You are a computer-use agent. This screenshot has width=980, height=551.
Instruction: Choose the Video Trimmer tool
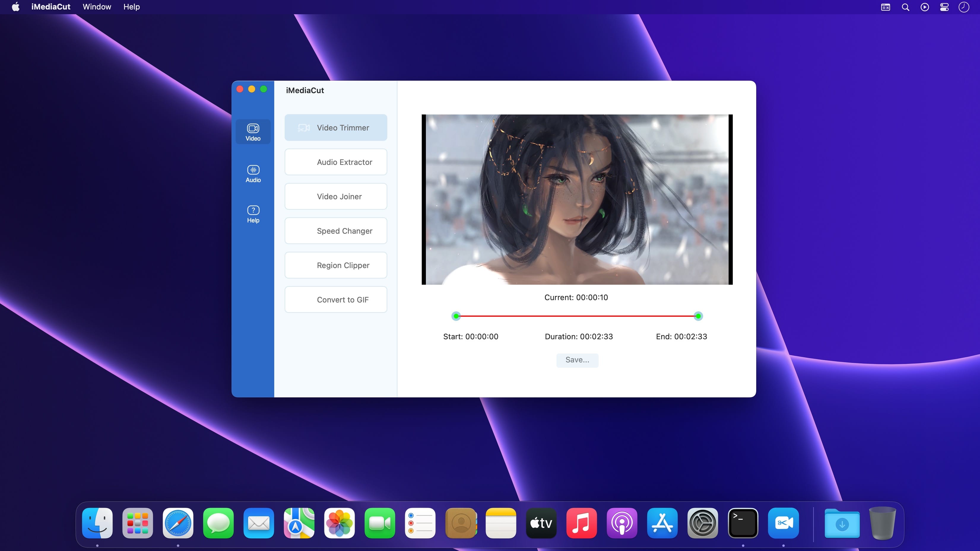tap(336, 128)
